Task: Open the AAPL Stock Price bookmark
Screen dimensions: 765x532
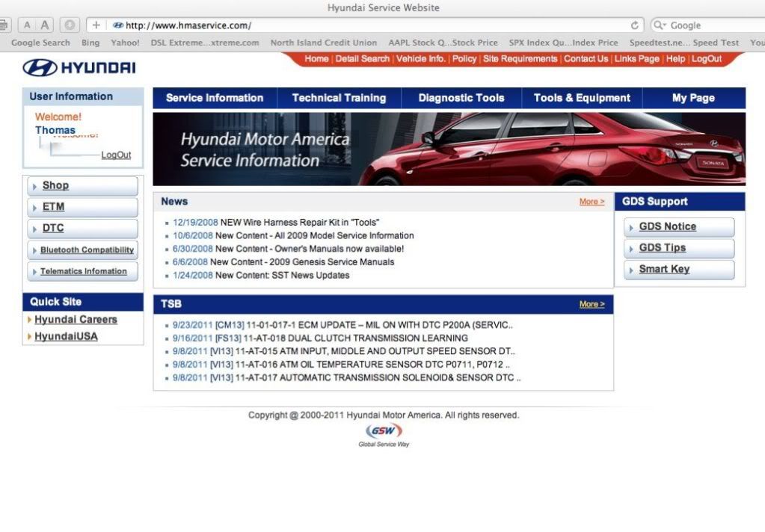Action: coord(443,43)
